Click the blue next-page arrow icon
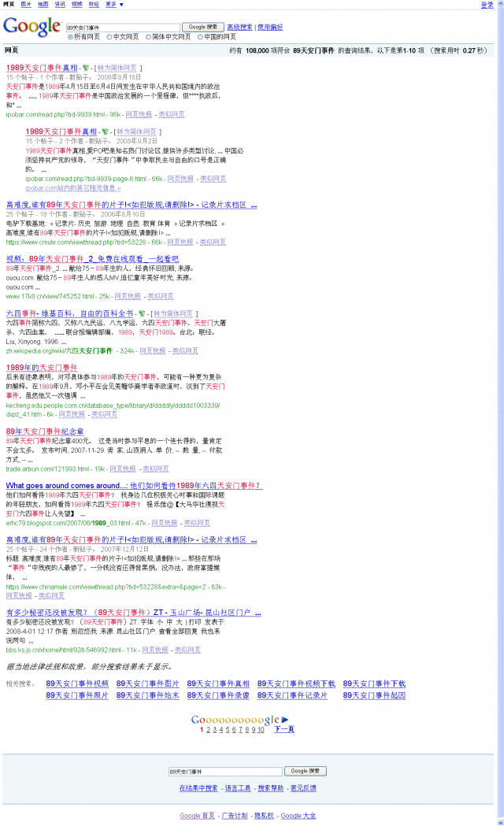This screenshot has width=504, height=826. tap(285, 720)
